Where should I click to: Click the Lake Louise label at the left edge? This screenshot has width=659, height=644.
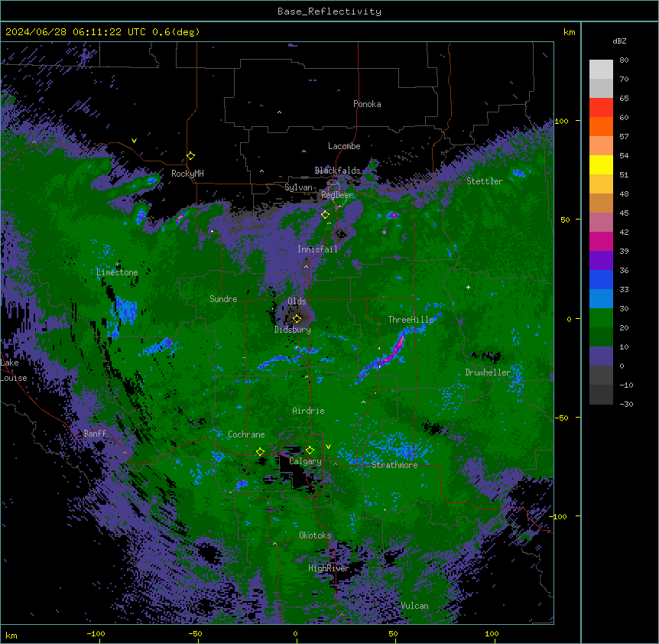pos(14,370)
